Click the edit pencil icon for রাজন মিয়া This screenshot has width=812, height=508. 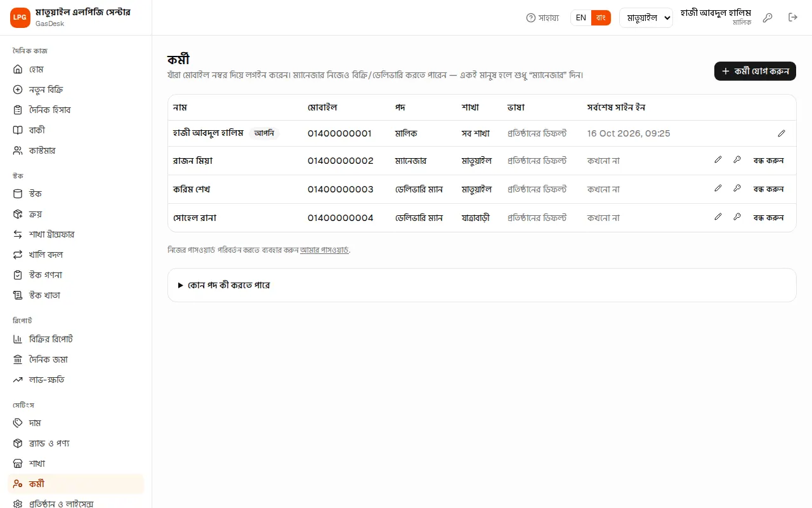coord(718,160)
